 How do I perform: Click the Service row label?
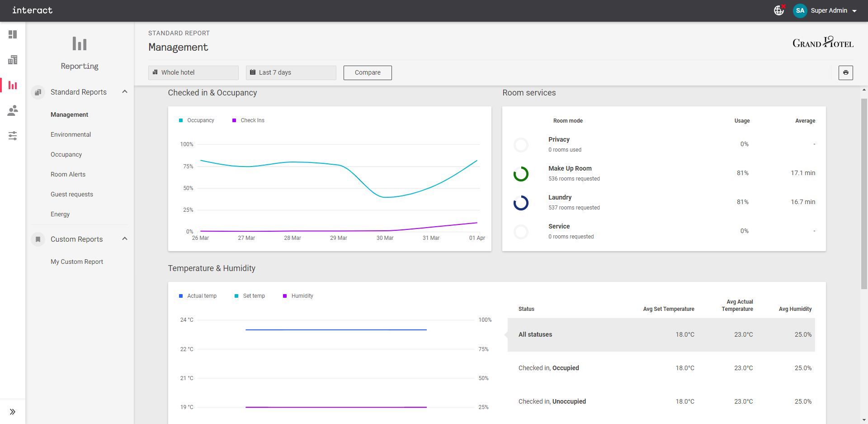point(559,226)
